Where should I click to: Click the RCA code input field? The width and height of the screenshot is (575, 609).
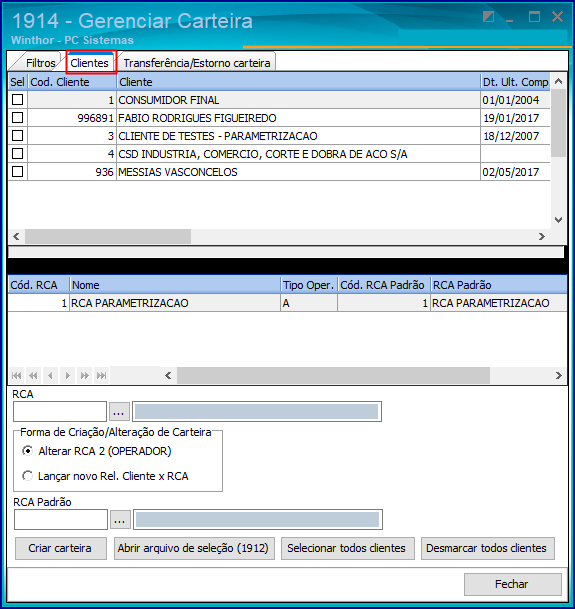60,412
